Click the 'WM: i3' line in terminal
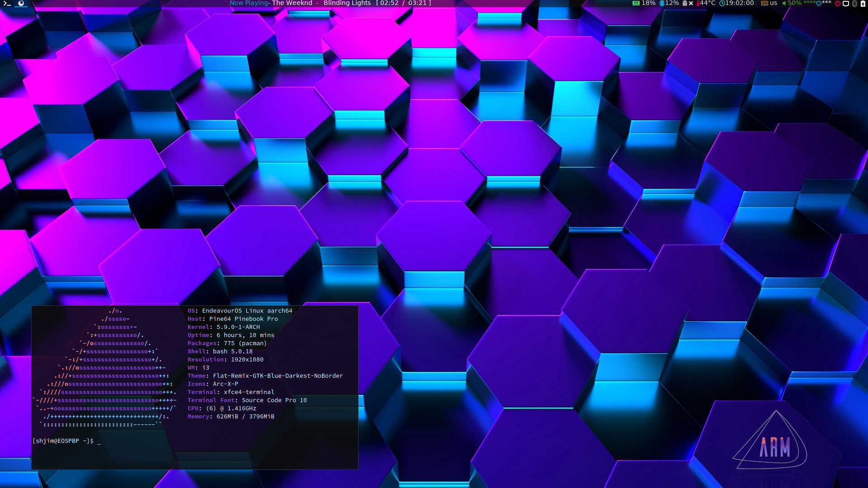This screenshot has height=488, width=868. [x=198, y=368]
